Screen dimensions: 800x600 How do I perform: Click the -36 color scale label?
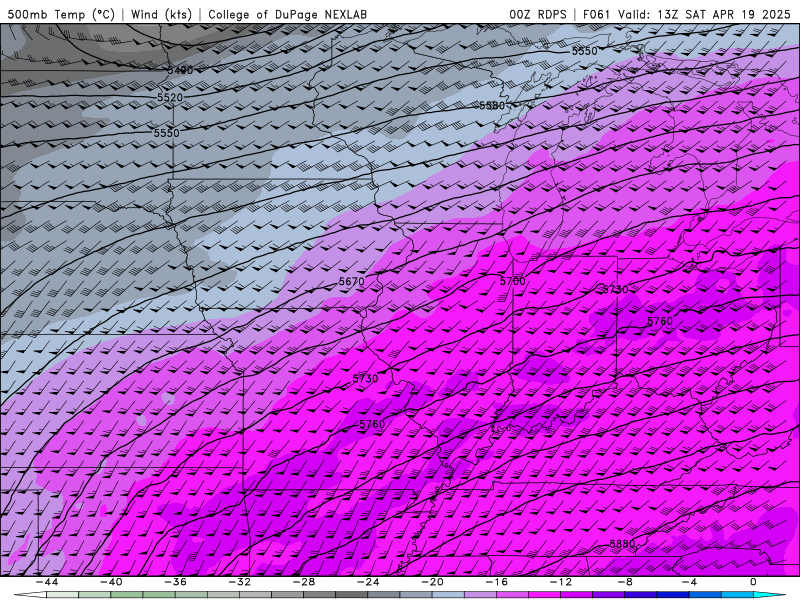coord(175,582)
